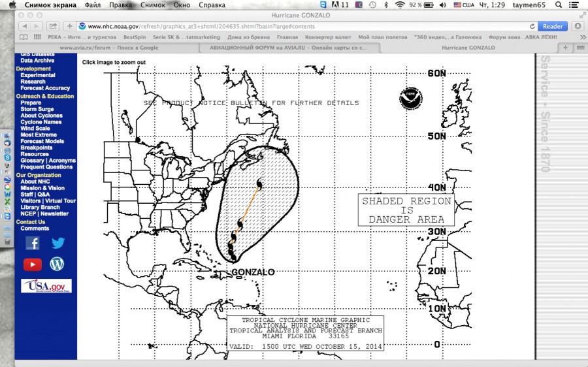Click Safari back arrow button
Screen dimensions: 588x367
[x=24, y=26]
